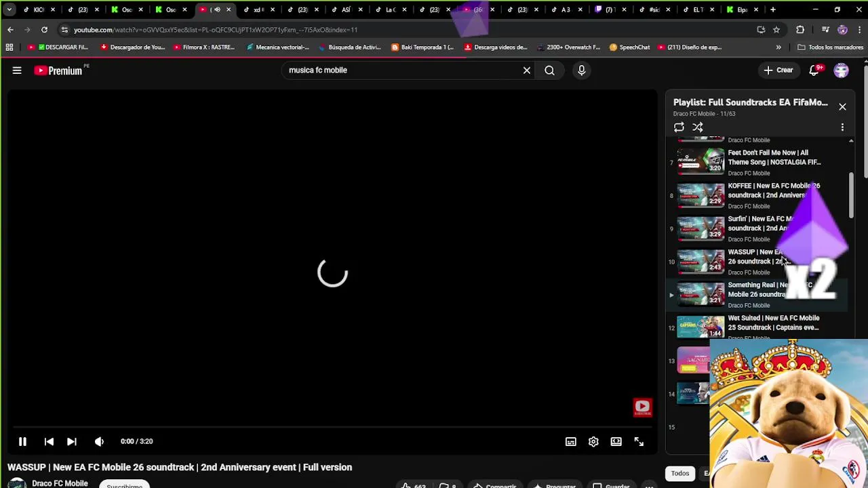Click the video progress bar
Screen dimensions: 868x488
tap(332, 427)
